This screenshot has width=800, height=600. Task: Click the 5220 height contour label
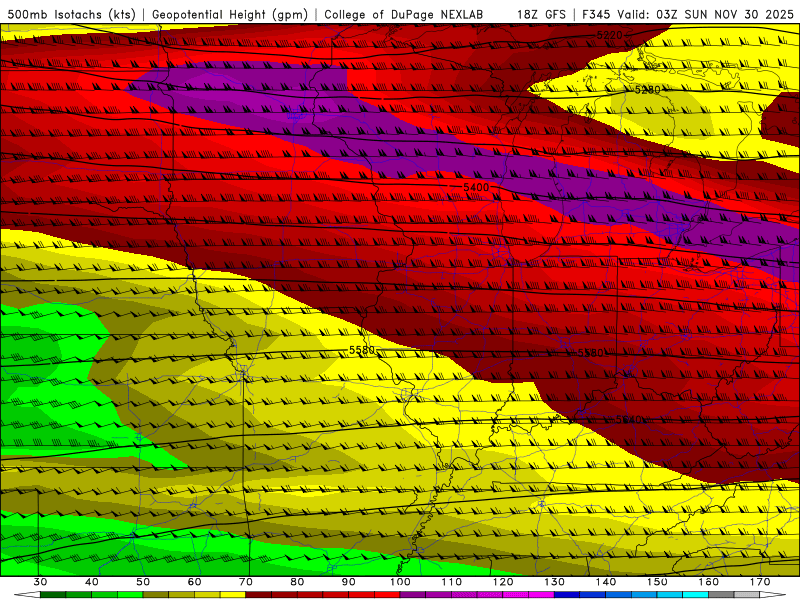tap(610, 35)
